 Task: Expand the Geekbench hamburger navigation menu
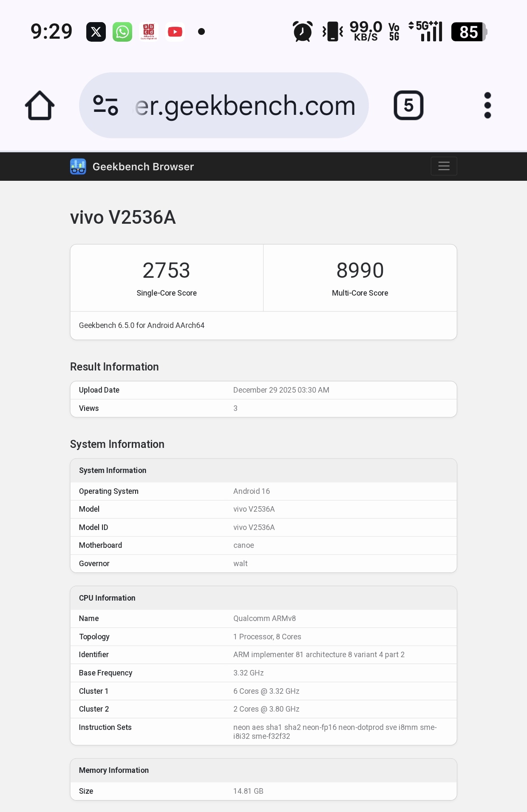coord(444,166)
